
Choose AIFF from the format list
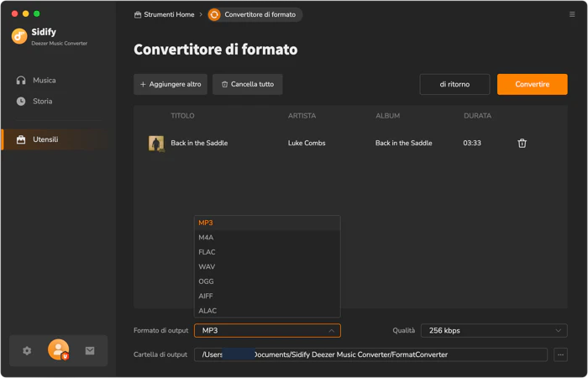[267, 296]
